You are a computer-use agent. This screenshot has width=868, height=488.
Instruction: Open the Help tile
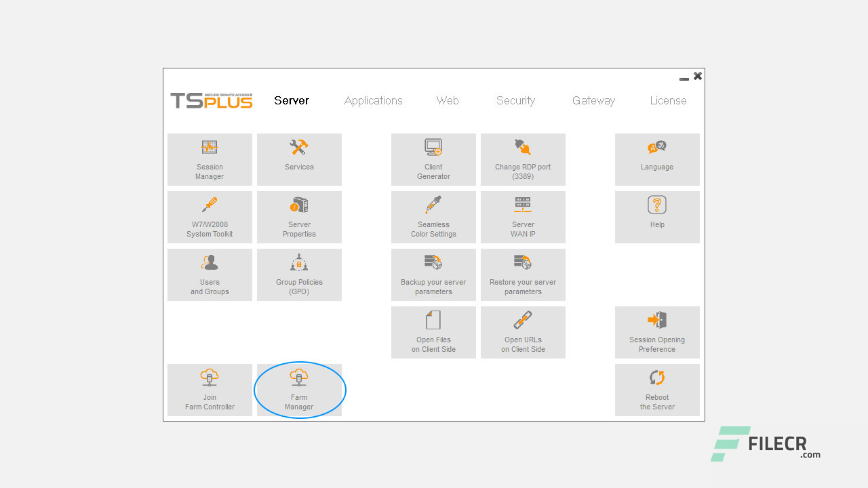(x=657, y=217)
